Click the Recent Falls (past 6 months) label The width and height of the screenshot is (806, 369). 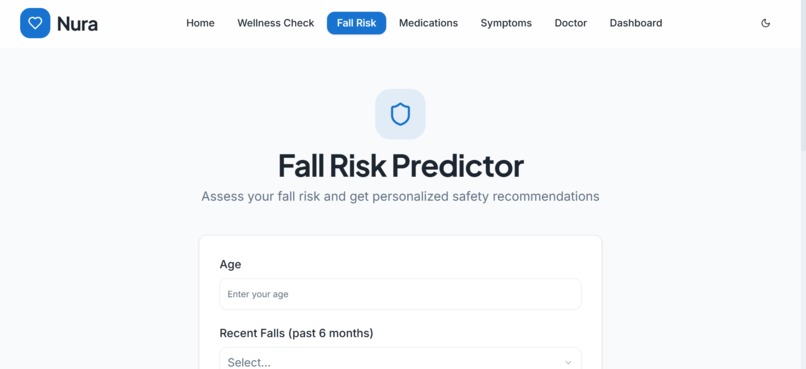click(296, 333)
